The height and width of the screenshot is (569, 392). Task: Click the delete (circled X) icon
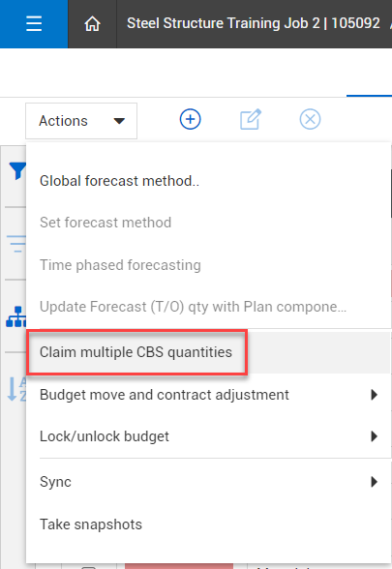pos(310,119)
